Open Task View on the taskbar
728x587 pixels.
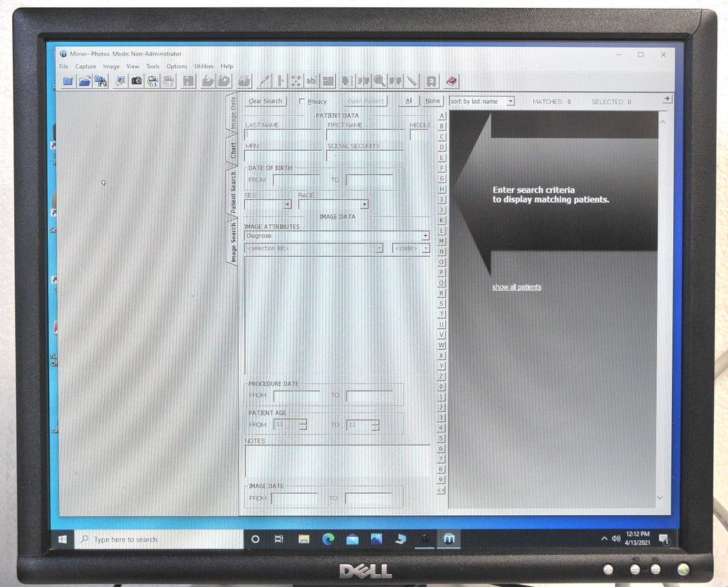click(x=279, y=539)
